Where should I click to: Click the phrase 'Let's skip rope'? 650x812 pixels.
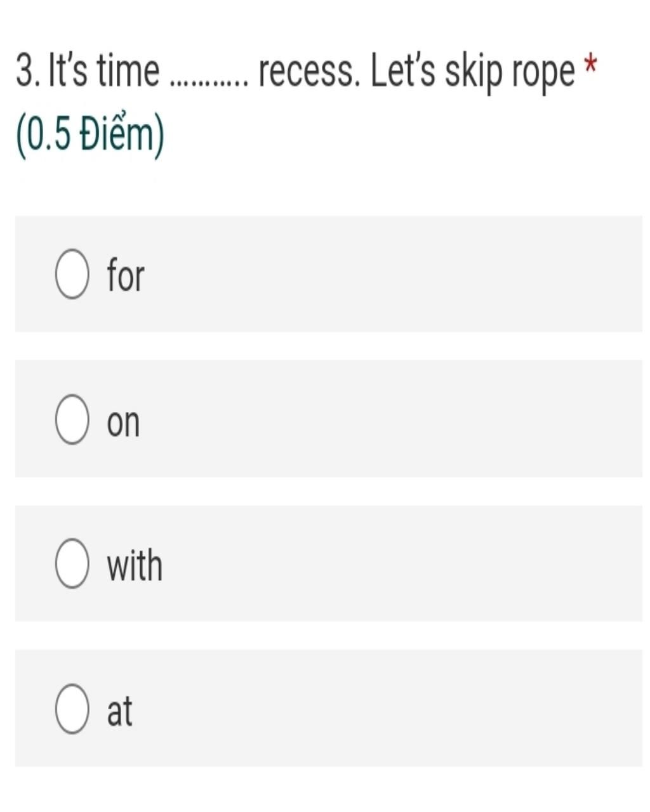(x=472, y=72)
